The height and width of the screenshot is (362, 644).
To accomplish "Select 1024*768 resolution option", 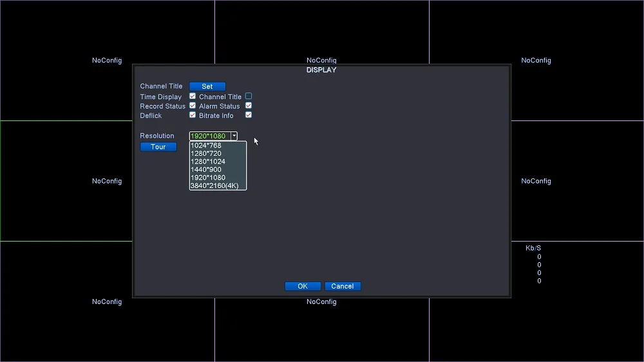I will coord(218,146).
